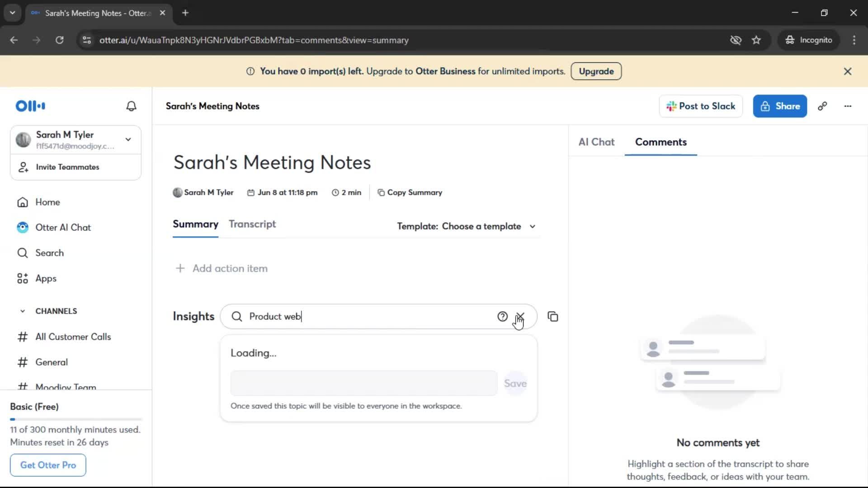Click the blue Share button
868x488 pixels.
click(x=780, y=106)
